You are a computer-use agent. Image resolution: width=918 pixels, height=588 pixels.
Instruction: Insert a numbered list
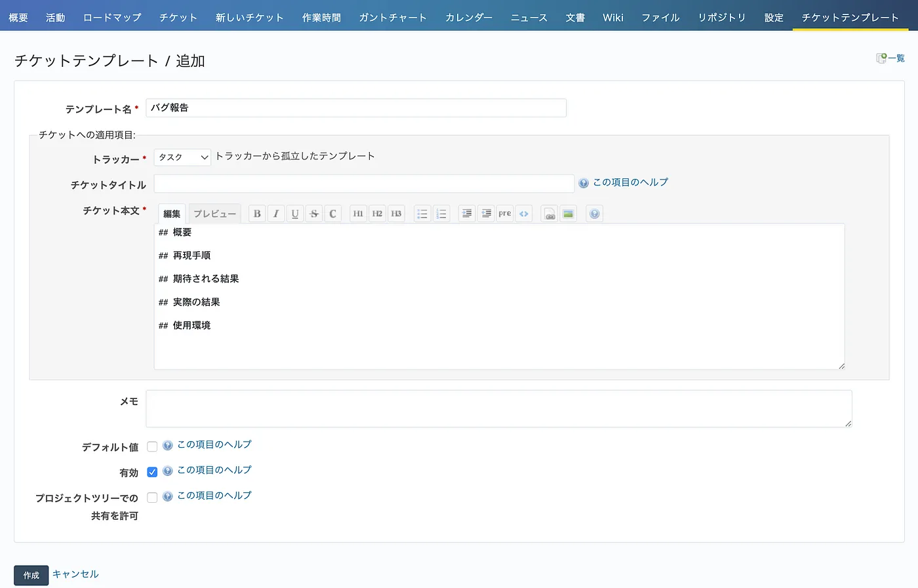(441, 214)
